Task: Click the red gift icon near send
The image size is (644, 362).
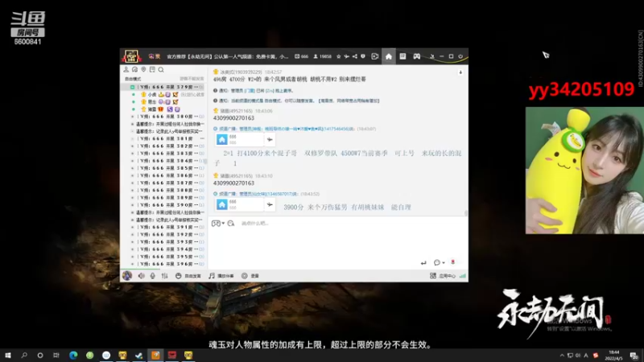Action: (453, 262)
